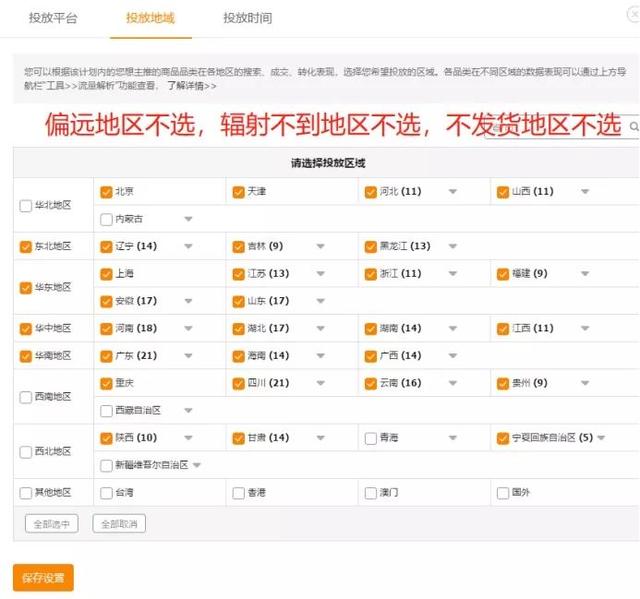Check the 西藏自治区 checkbox
Image resolution: width=640 pixels, height=599 pixels.
point(106,410)
